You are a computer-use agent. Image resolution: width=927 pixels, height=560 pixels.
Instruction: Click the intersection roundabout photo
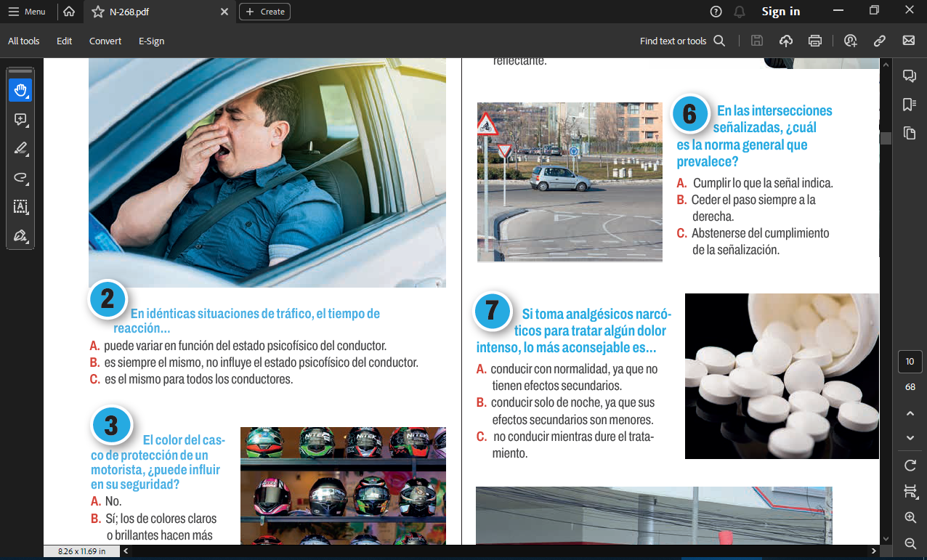(570, 182)
